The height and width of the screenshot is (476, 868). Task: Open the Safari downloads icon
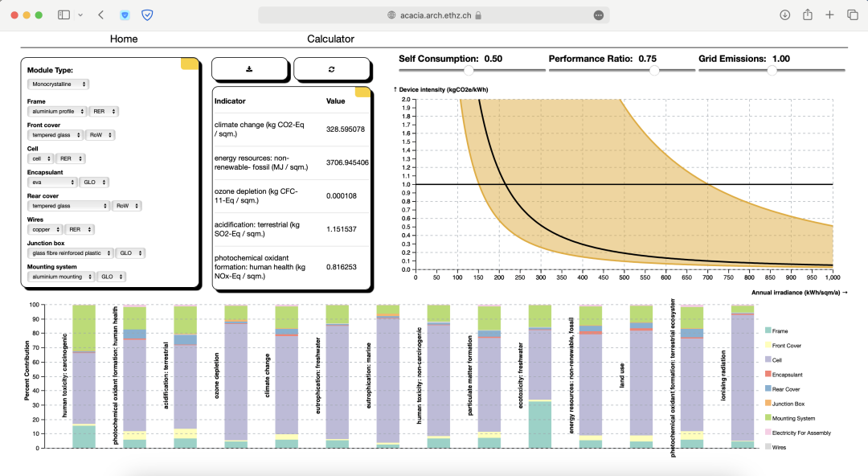pyautogui.click(x=785, y=15)
